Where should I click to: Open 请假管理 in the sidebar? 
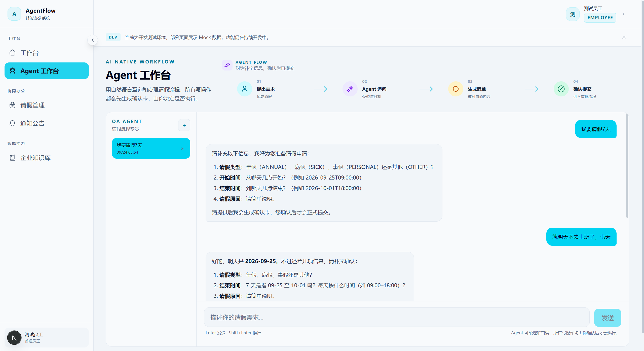pyautogui.click(x=47, y=105)
